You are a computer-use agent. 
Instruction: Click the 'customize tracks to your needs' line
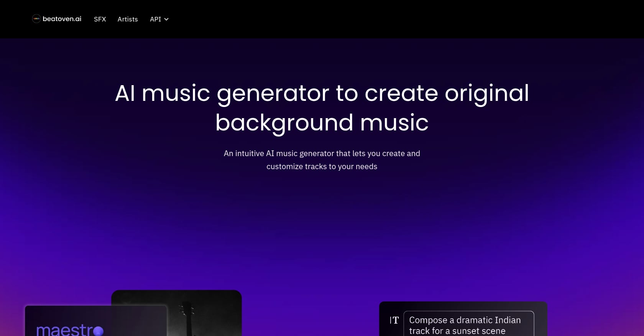click(322, 166)
